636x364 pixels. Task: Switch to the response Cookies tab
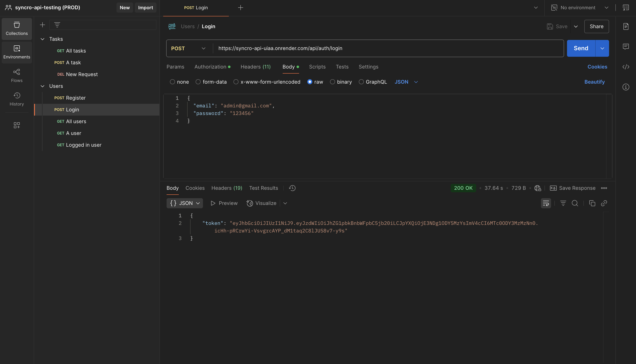click(x=195, y=188)
